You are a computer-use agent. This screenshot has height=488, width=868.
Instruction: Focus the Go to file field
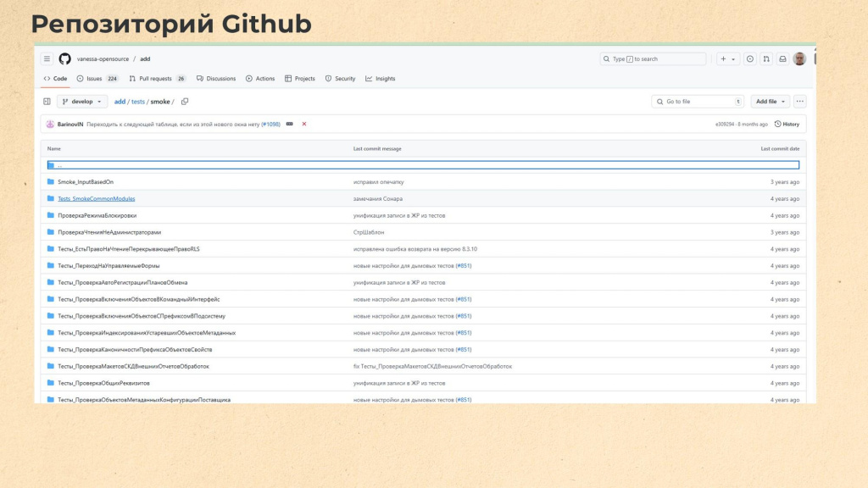coord(698,102)
